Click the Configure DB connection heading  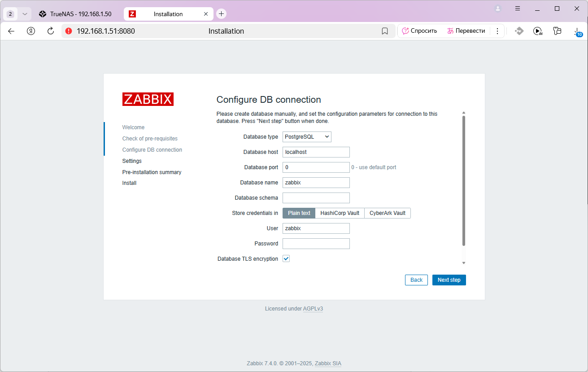click(269, 100)
